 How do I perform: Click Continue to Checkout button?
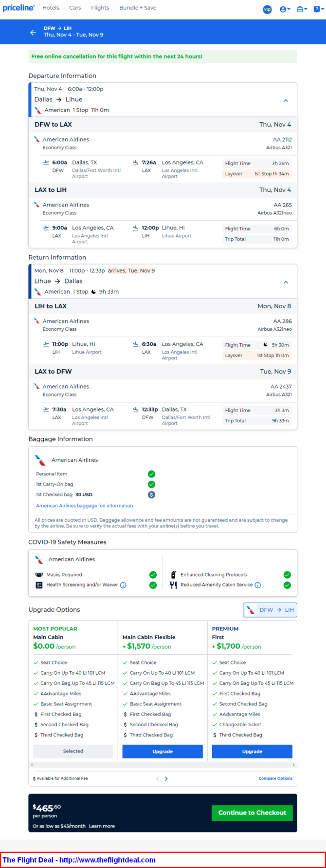coord(252,812)
